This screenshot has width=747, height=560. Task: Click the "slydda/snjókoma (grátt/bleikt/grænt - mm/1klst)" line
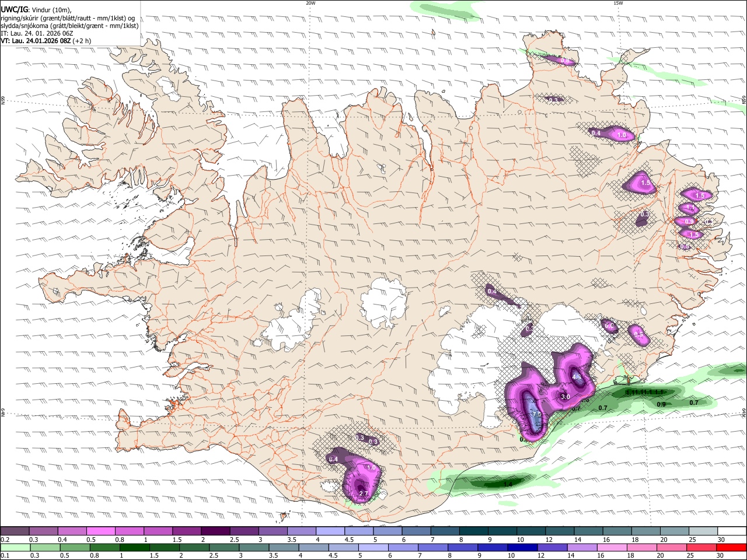69,26
